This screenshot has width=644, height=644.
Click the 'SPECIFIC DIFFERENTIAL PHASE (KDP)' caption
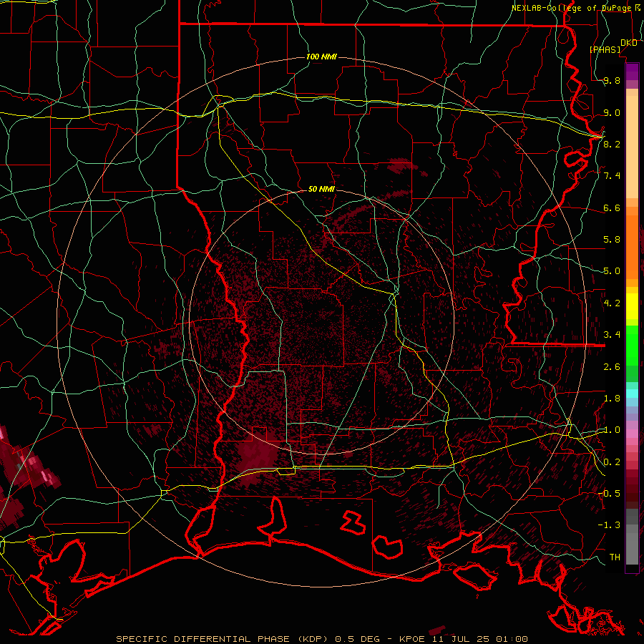click(222, 639)
